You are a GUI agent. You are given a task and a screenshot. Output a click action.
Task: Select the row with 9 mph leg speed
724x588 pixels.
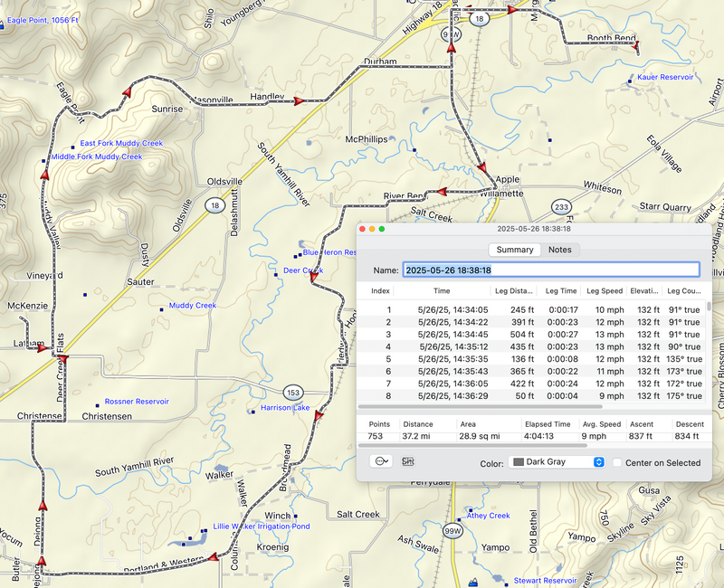coord(532,396)
